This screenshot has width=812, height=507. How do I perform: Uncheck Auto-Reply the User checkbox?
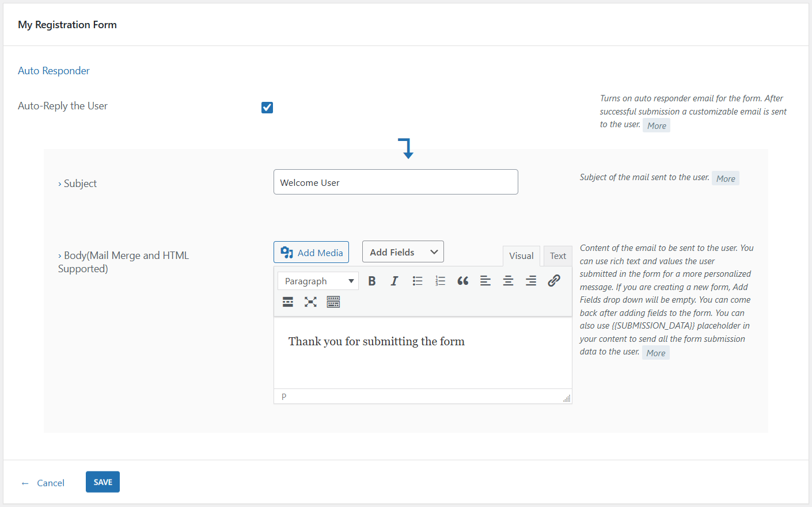tap(267, 108)
